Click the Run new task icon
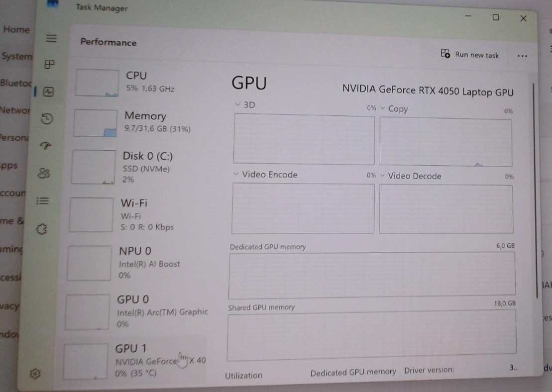 [x=445, y=53]
